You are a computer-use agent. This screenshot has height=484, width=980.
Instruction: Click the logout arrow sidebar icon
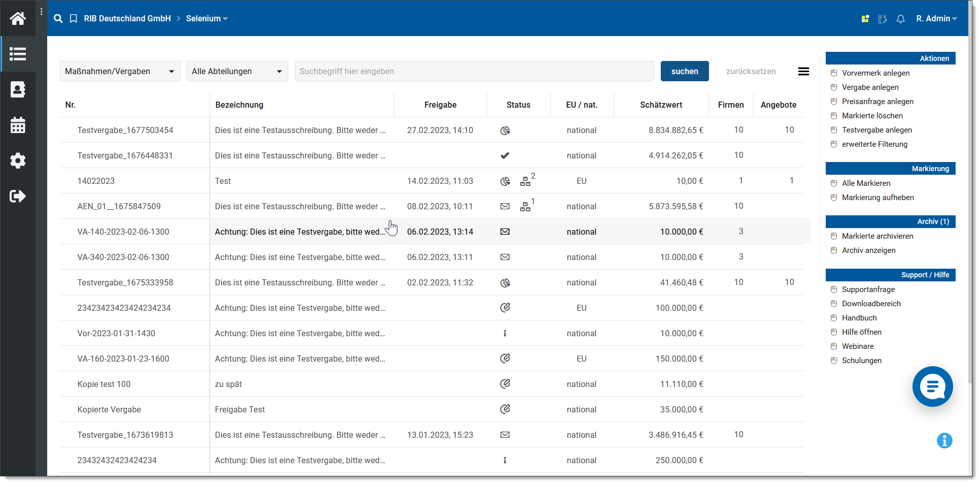(x=18, y=197)
